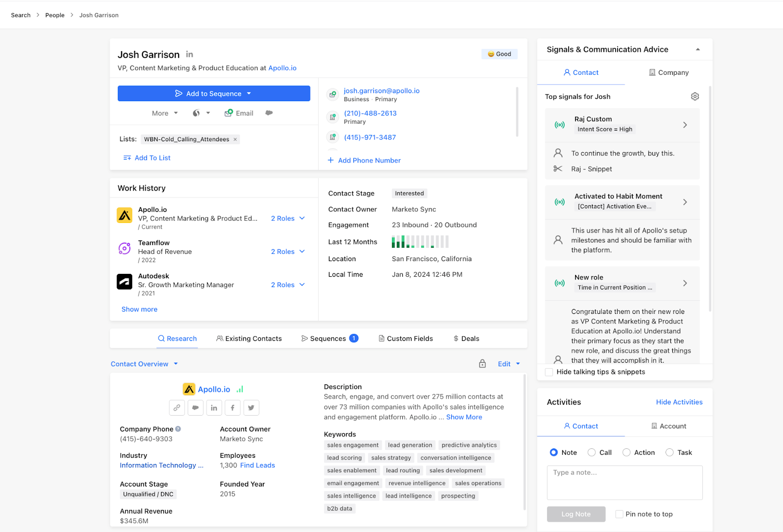Switch Activities to Account tab

(x=668, y=426)
